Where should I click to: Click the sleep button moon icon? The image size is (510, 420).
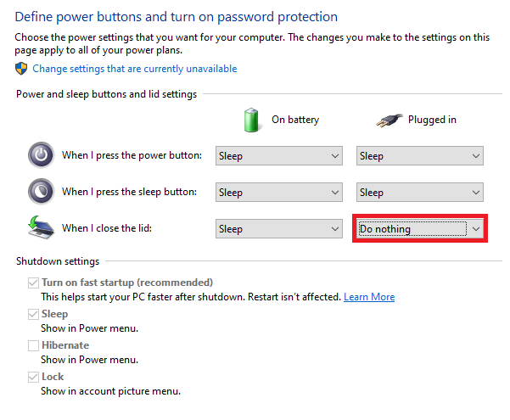point(41,191)
